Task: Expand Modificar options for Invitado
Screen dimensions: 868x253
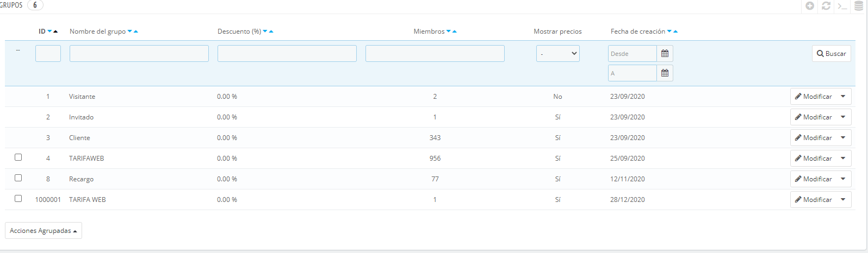Action: pyautogui.click(x=843, y=117)
